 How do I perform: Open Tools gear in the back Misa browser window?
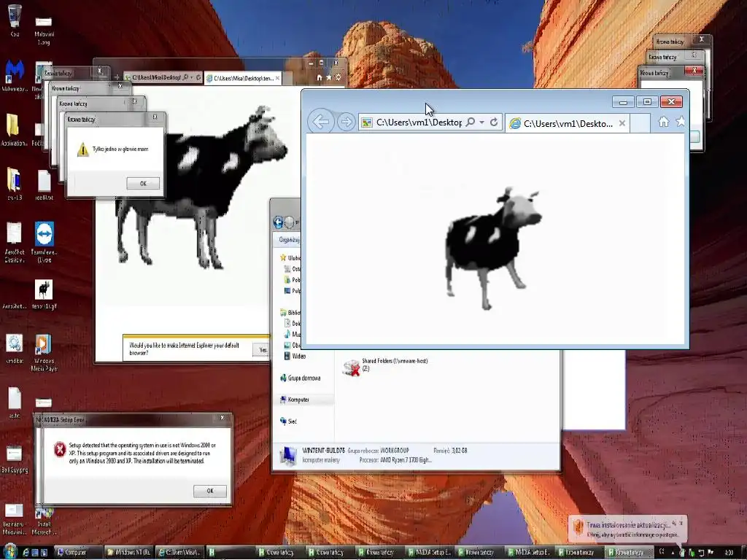[338, 77]
